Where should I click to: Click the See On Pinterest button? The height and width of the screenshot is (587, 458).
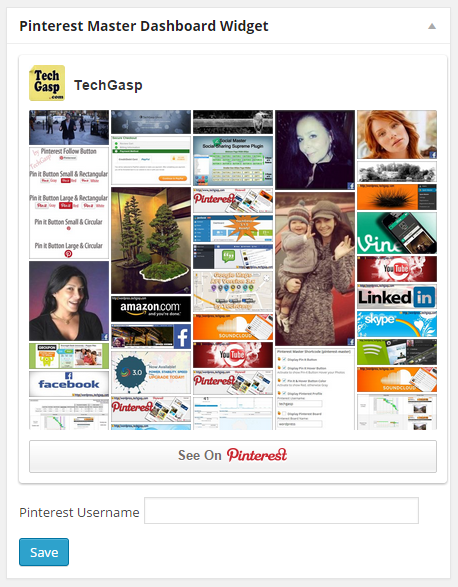point(233,456)
